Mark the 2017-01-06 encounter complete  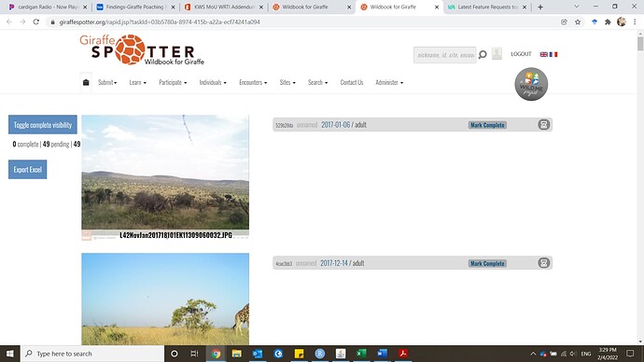[x=487, y=125]
